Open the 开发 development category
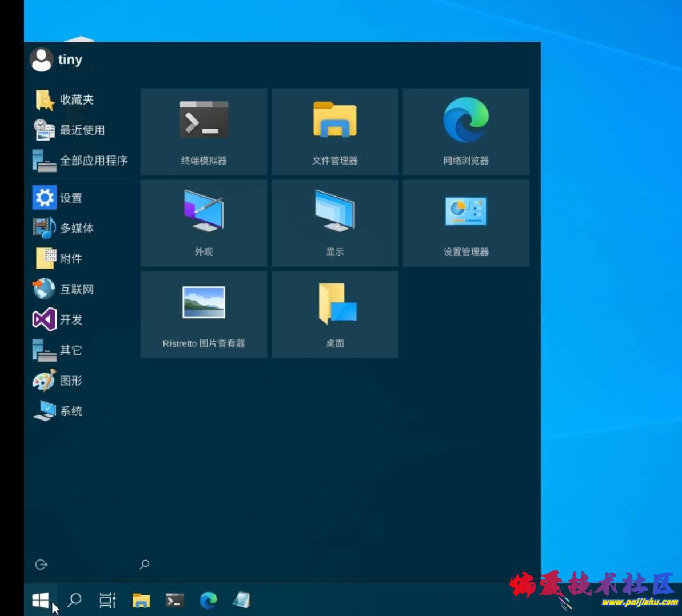 click(x=70, y=319)
